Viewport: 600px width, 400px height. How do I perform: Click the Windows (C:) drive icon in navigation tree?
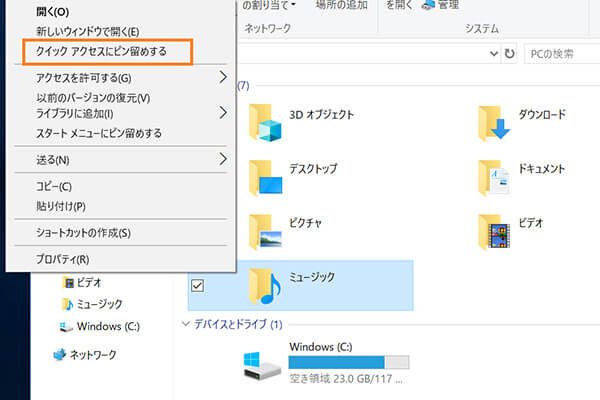click(66, 327)
